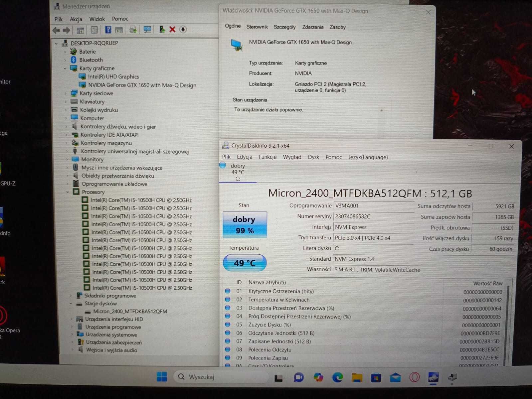Screen dimensions: 532x399
Task: Click the show/hide console tree toolbar icon
Action: (80, 31)
